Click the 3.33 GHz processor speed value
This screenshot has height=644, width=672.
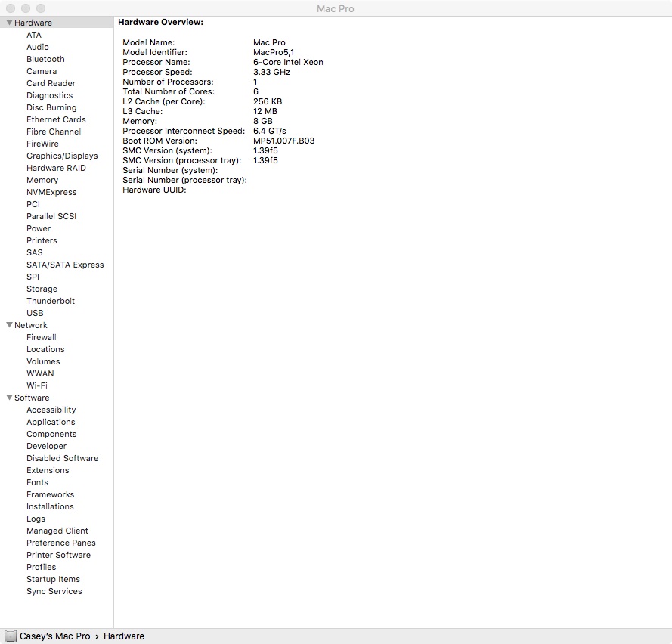(271, 72)
